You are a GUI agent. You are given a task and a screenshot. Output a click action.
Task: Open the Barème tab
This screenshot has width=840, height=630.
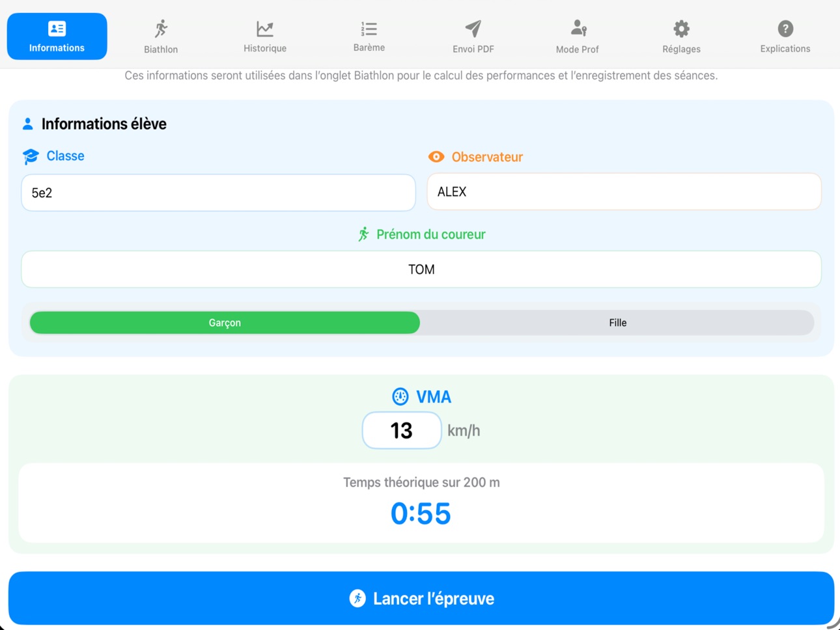369,36
